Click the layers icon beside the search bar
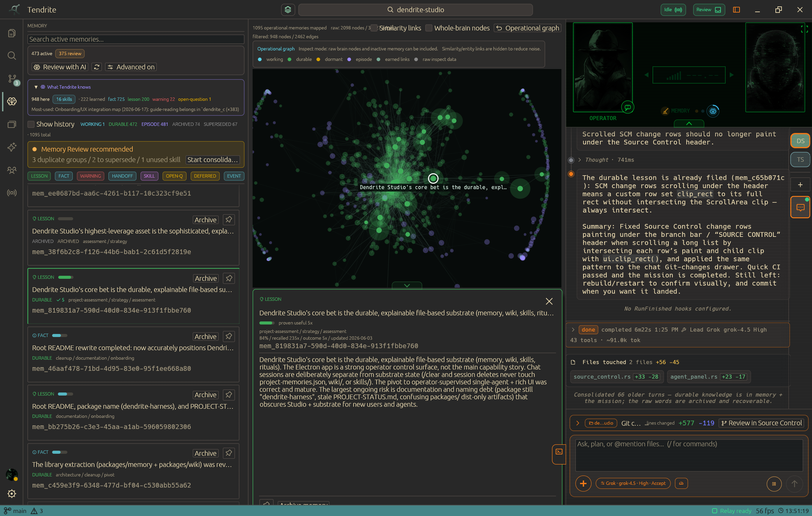Image resolution: width=812 pixels, height=516 pixels. click(288, 9)
